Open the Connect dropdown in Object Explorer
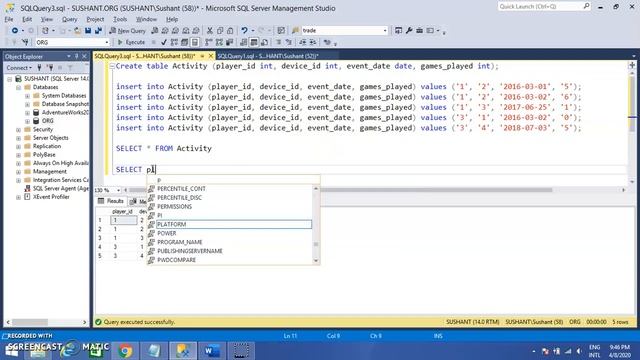Image resolution: width=640 pixels, height=360 pixels. [x=19, y=68]
